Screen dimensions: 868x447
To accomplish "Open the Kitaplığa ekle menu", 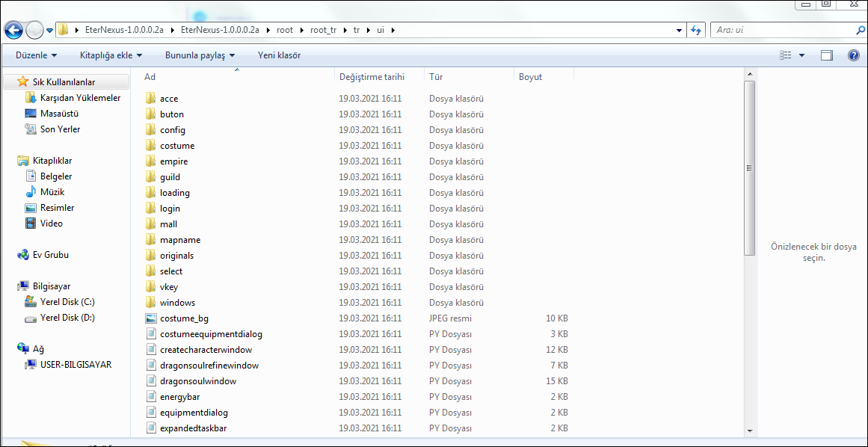I will coord(111,55).
